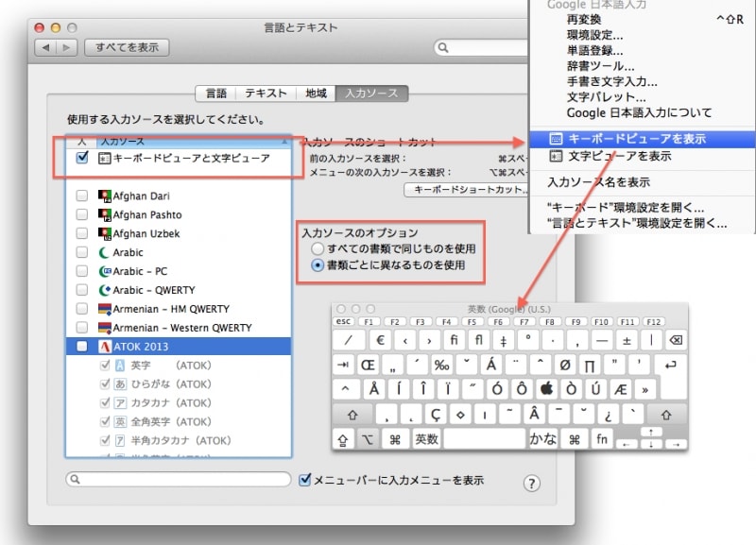Click the help question mark icon
This screenshot has width=756, height=545.
[532, 484]
